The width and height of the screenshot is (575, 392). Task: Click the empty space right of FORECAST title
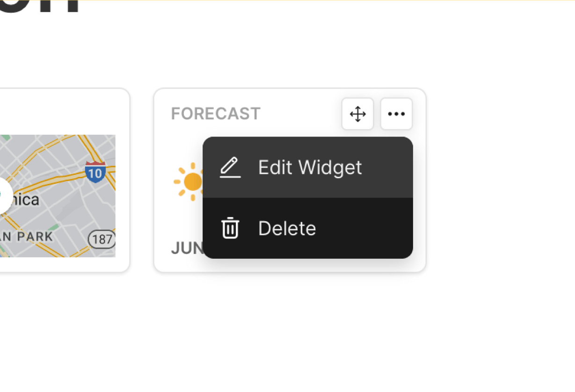click(x=299, y=114)
